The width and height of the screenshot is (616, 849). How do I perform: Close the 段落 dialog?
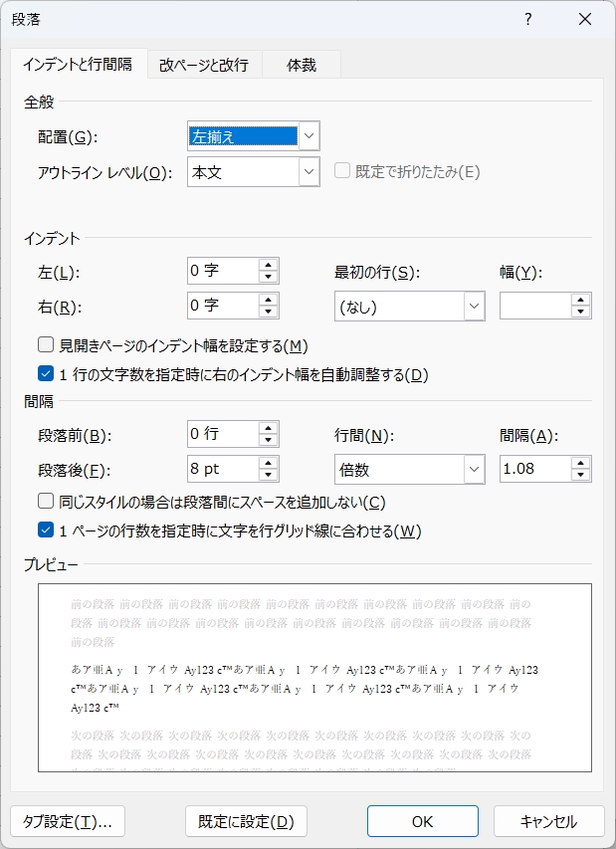[585, 20]
